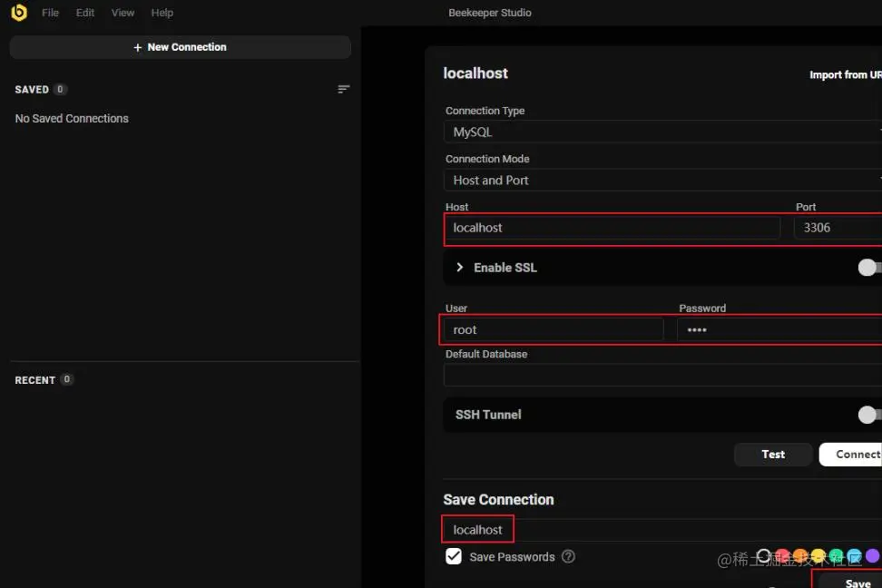Click the Test connection button
Viewport: 882px width, 588px height.
coord(773,454)
